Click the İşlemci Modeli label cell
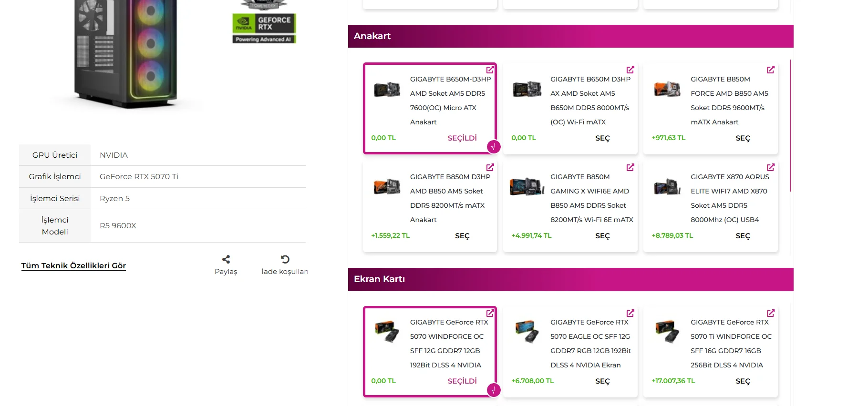Screen dimensions: 868x406 point(55,226)
